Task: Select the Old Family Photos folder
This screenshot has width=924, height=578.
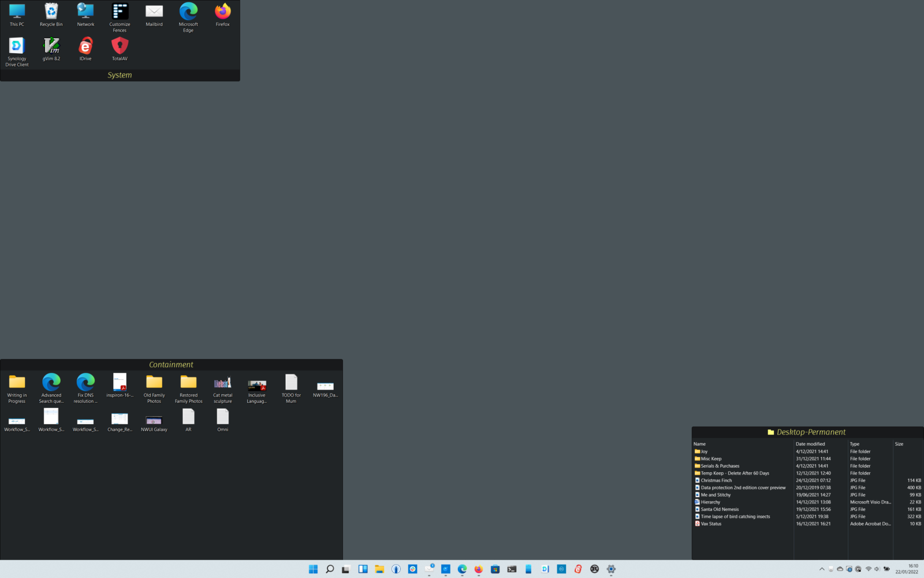Action: click(x=154, y=388)
